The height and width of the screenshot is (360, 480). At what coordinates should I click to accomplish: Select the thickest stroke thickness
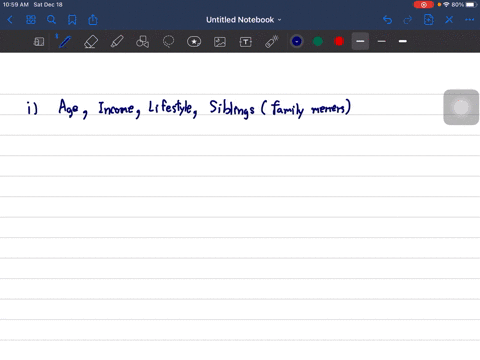403,41
